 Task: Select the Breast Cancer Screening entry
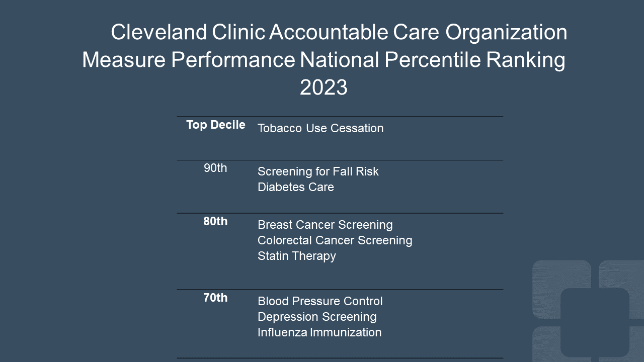[x=325, y=225]
